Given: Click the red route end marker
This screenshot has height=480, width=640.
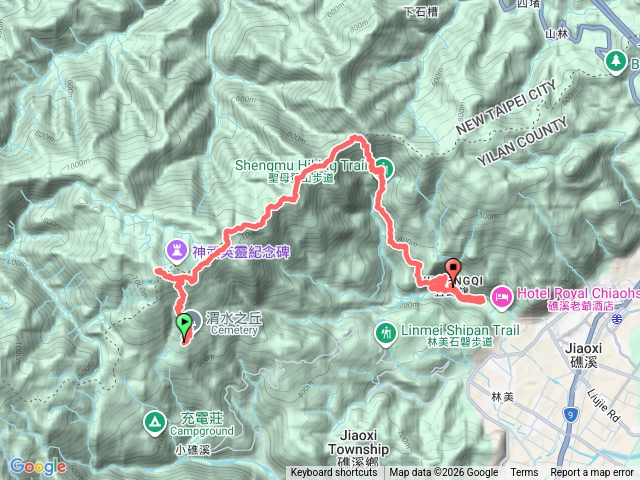Looking at the screenshot, I should (x=453, y=269).
